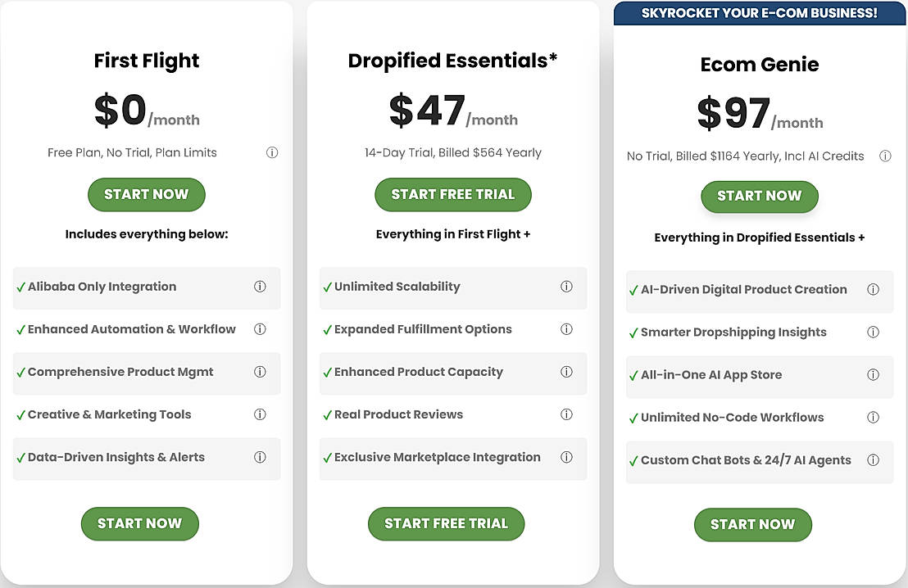This screenshot has width=908, height=588.
Task: Click bottom Start Free Trial button
Action: 446,524
